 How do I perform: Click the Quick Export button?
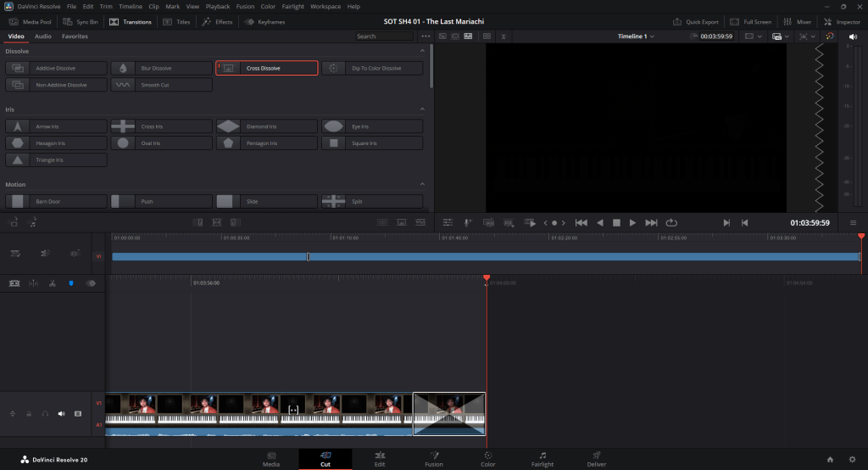click(700, 21)
